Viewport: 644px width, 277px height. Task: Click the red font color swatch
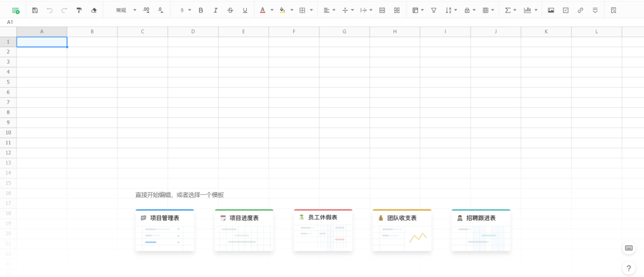coord(262,10)
